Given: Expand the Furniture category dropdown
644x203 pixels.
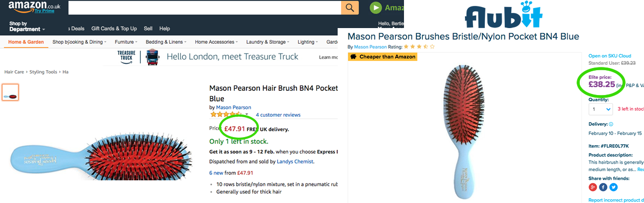Looking at the screenshot, I should [126, 42].
